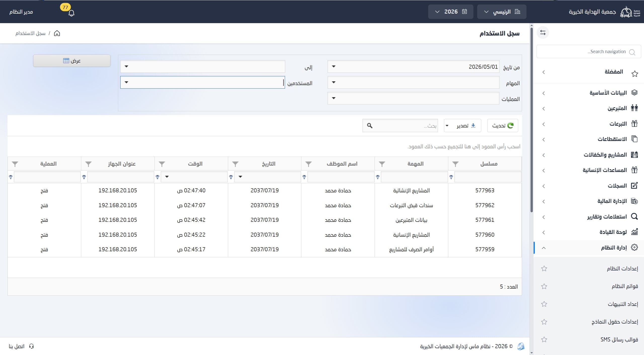Screen dimensions: 644x355
Task: Click the filter funnel on المهمة column
Action: [382, 164]
